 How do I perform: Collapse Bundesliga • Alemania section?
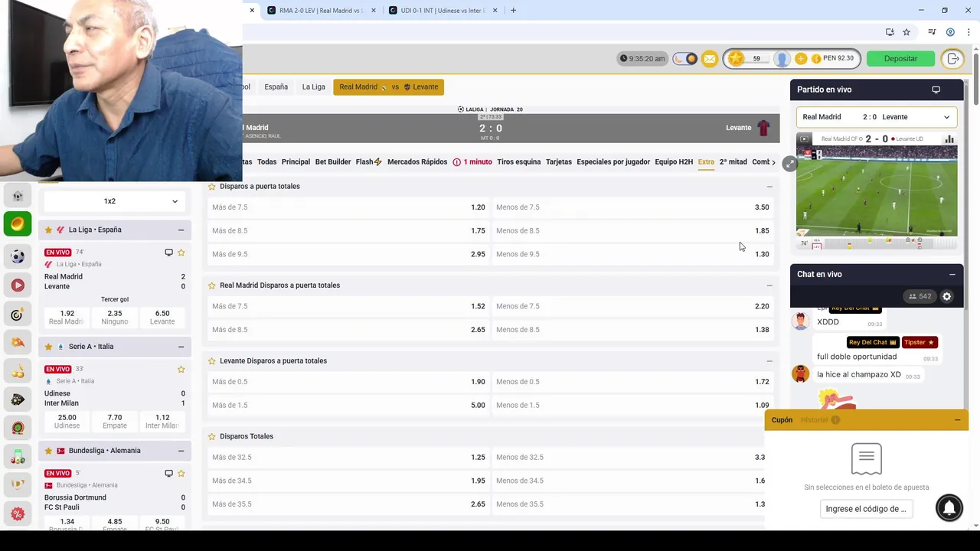181,451
